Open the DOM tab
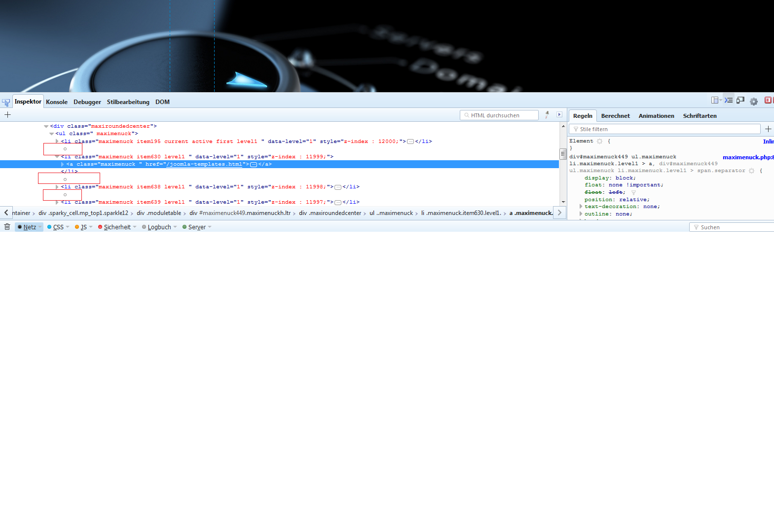 tap(162, 102)
